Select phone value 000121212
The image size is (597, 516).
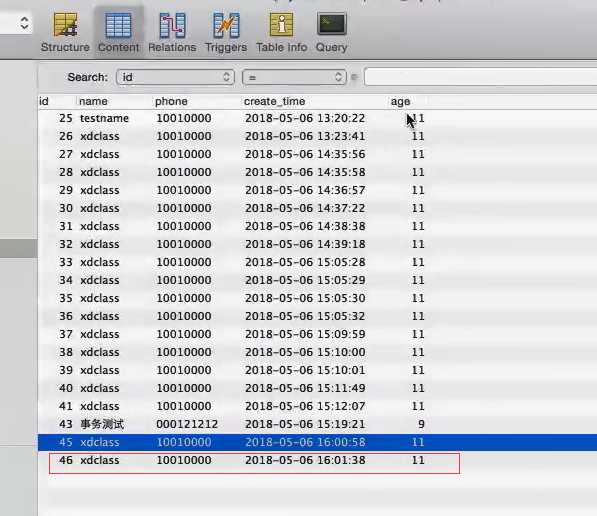click(x=187, y=424)
